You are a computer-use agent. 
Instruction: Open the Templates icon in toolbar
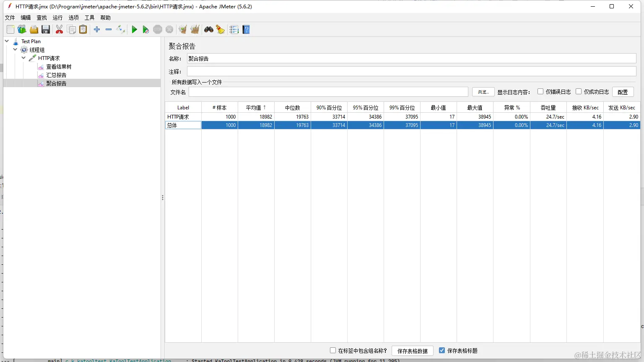pos(22,29)
